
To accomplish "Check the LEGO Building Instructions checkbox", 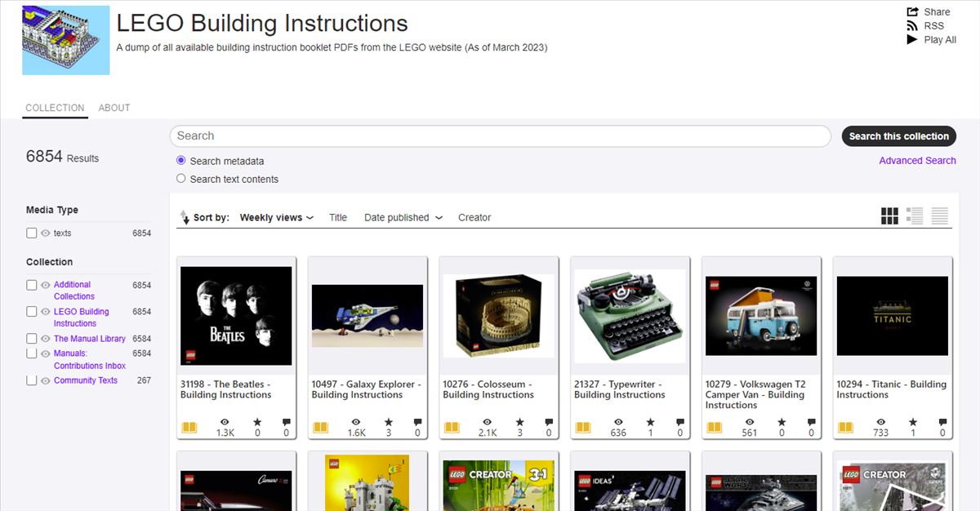I will 31,311.
